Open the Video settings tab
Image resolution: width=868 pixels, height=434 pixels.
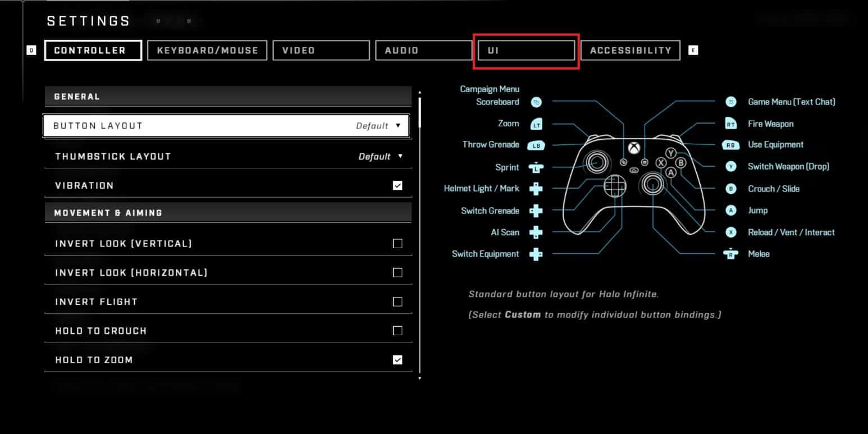tap(321, 50)
